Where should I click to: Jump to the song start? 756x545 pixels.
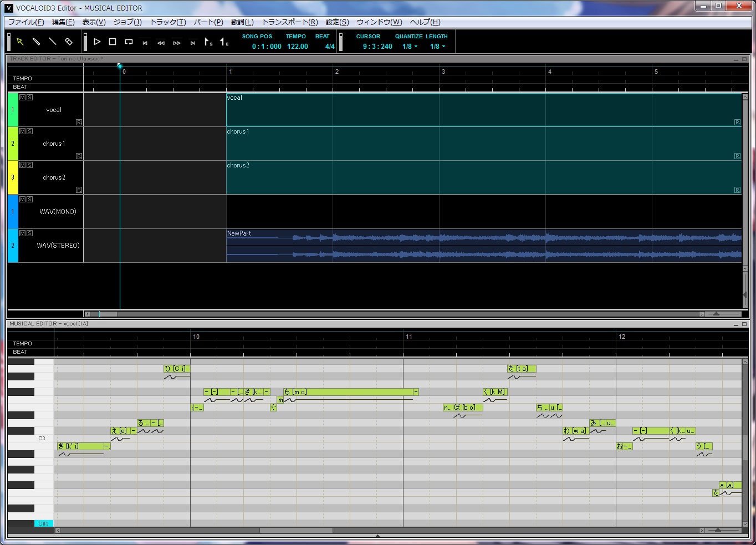[x=145, y=43]
